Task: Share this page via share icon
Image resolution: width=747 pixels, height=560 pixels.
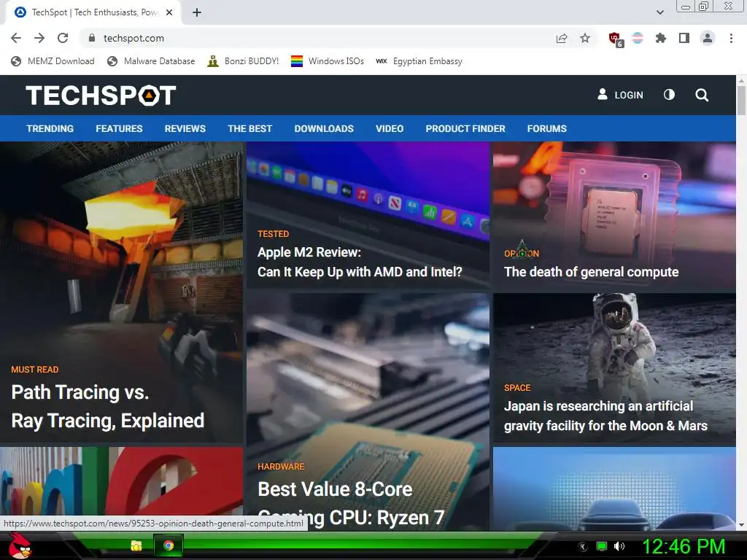Action: (x=562, y=39)
